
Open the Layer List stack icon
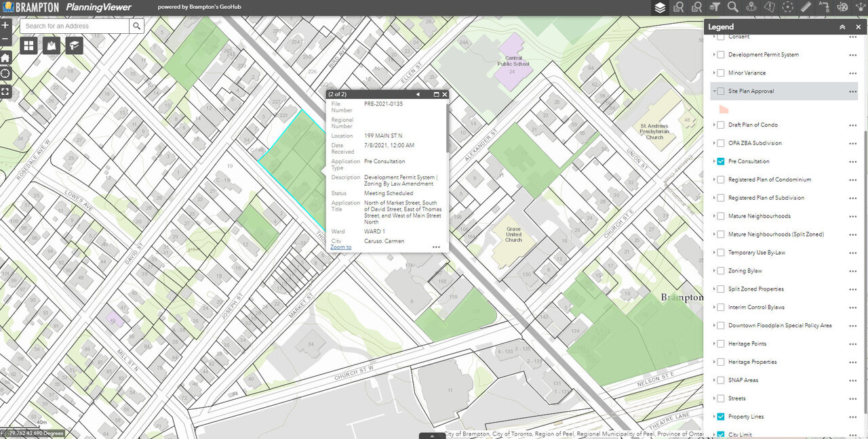point(660,7)
